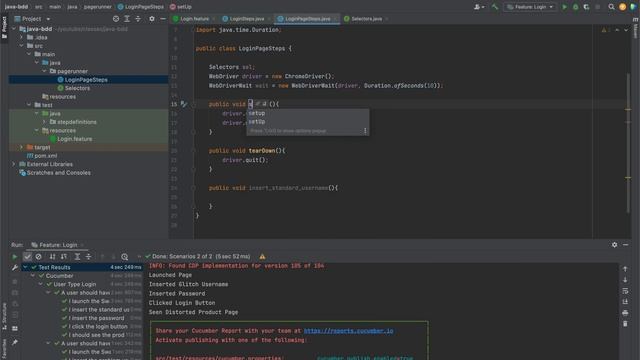Open Project panel settings gear
This screenshot has width=640, height=360.
[151, 19]
